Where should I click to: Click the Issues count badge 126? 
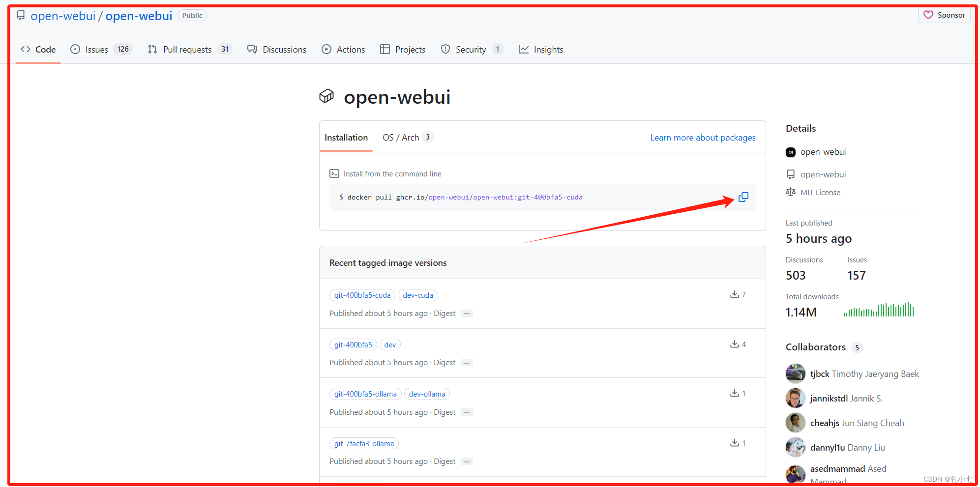point(123,49)
